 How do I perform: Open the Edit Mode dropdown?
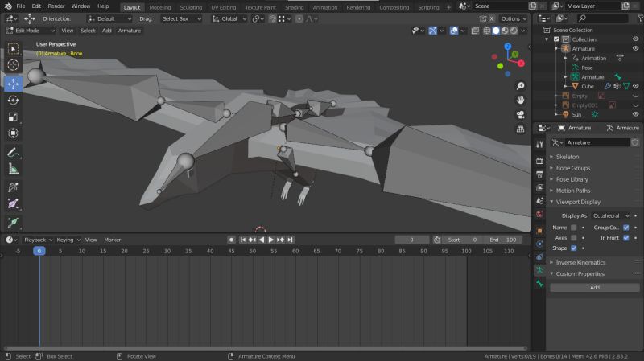coord(31,31)
